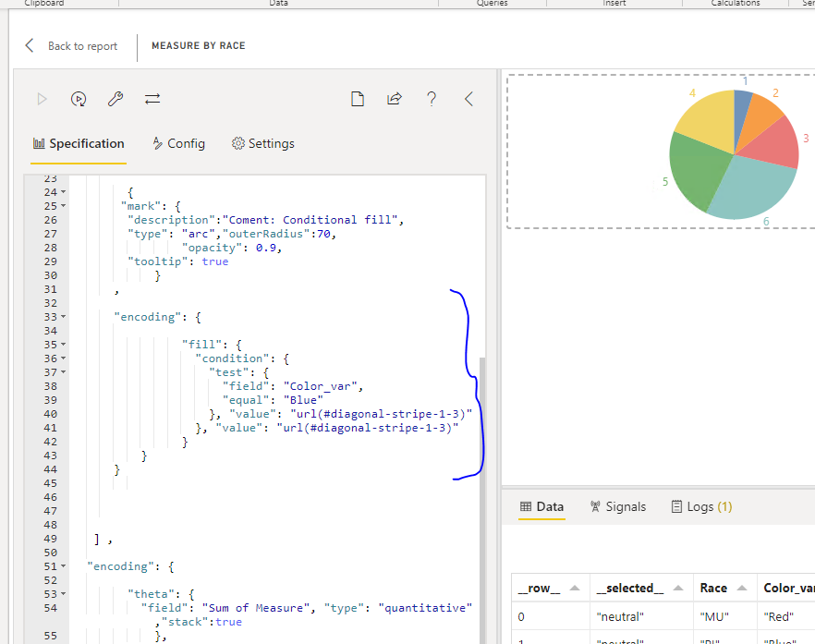815x644 pixels.
Task: Fold the encoding block at line 33
Action: [64, 317]
